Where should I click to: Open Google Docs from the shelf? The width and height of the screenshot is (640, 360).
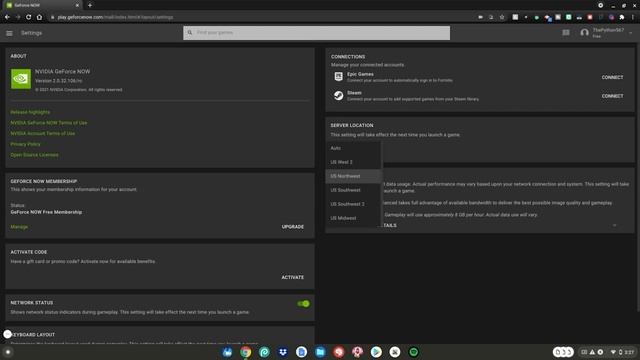[x=301, y=352]
